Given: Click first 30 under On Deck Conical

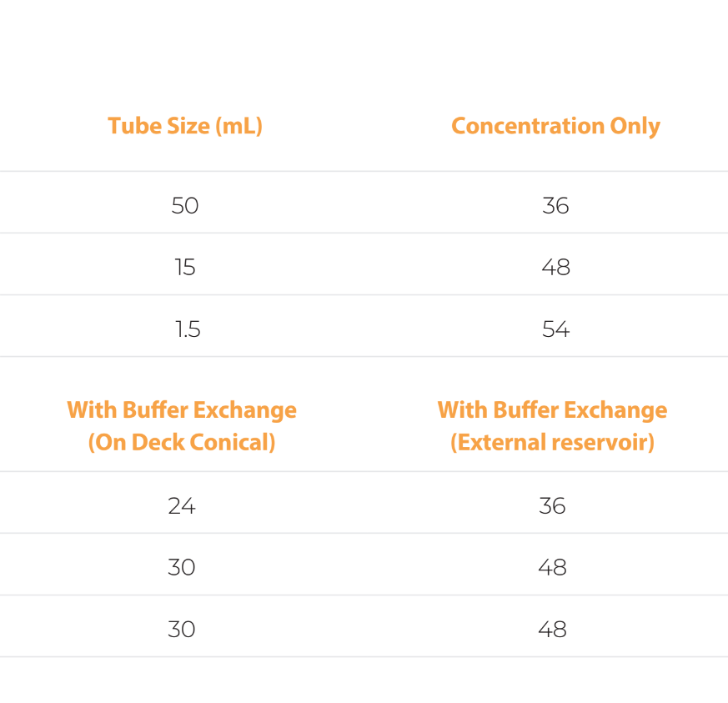Looking at the screenshot, I should tap(182, 567).
